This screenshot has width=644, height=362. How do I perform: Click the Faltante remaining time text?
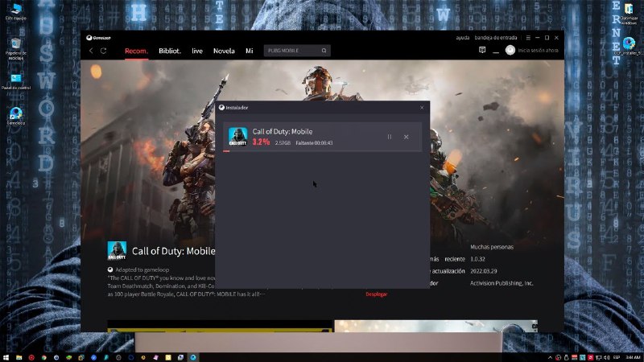(314, 143)
